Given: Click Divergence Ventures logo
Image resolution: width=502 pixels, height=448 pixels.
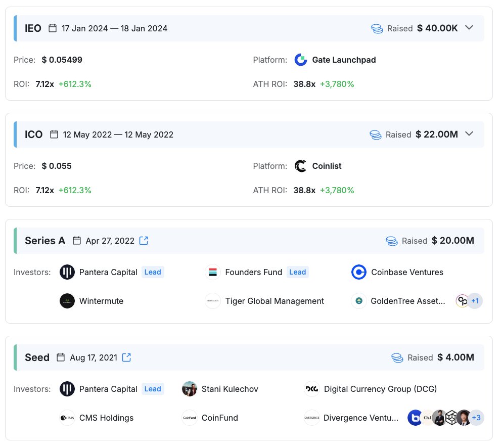Looking at the screenshot, I should pyautogui.click(x=312, y=418).
